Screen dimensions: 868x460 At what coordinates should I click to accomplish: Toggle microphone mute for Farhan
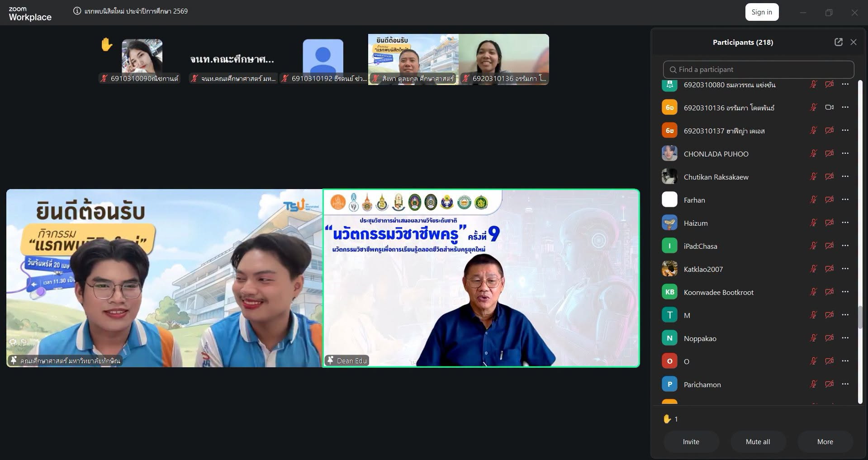click(x=813, y=199)
